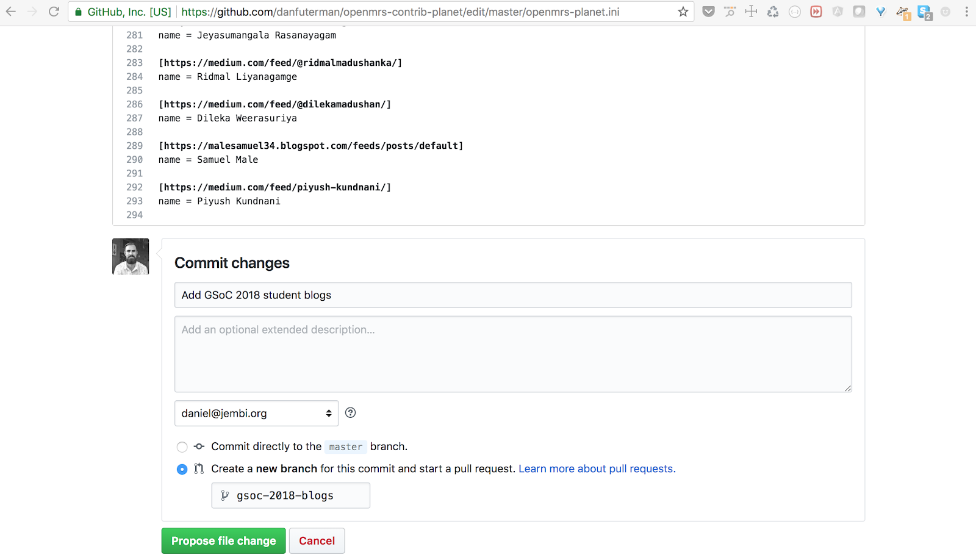Activate the crosshair ruler extension
976x560 pixels.
pyautogui.click(x=751, y=12)
